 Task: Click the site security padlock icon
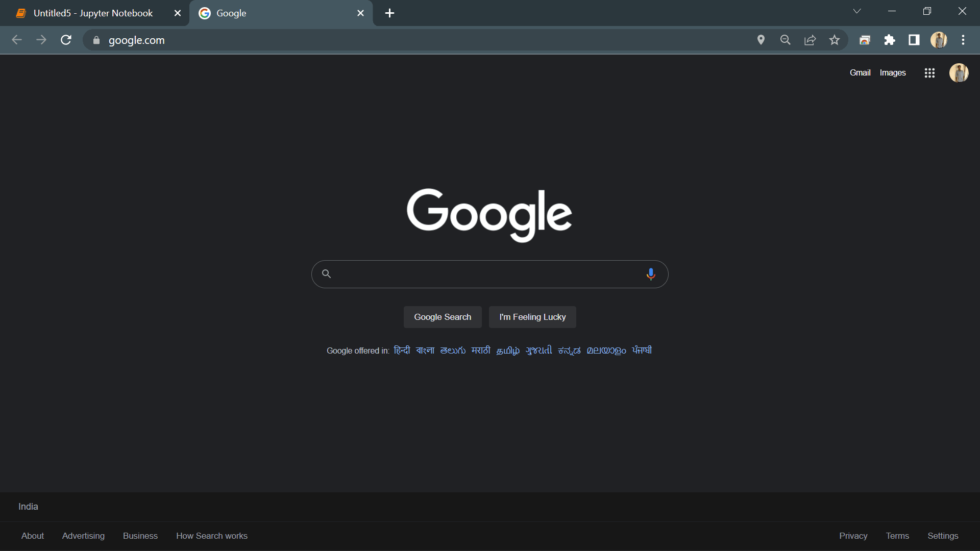pos(95,40)
